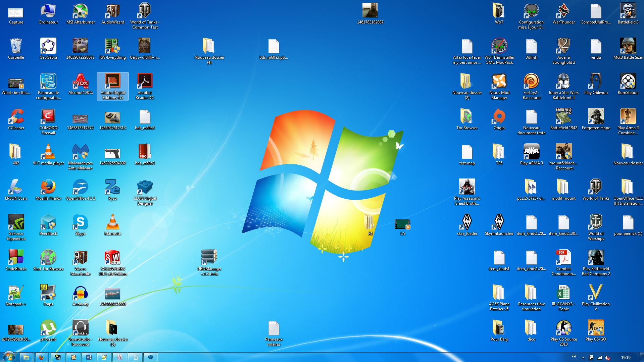Open Play Civilization V shortcut
Image resolution: width=644 pixels, height=362 pixels.
click(596, 298)
